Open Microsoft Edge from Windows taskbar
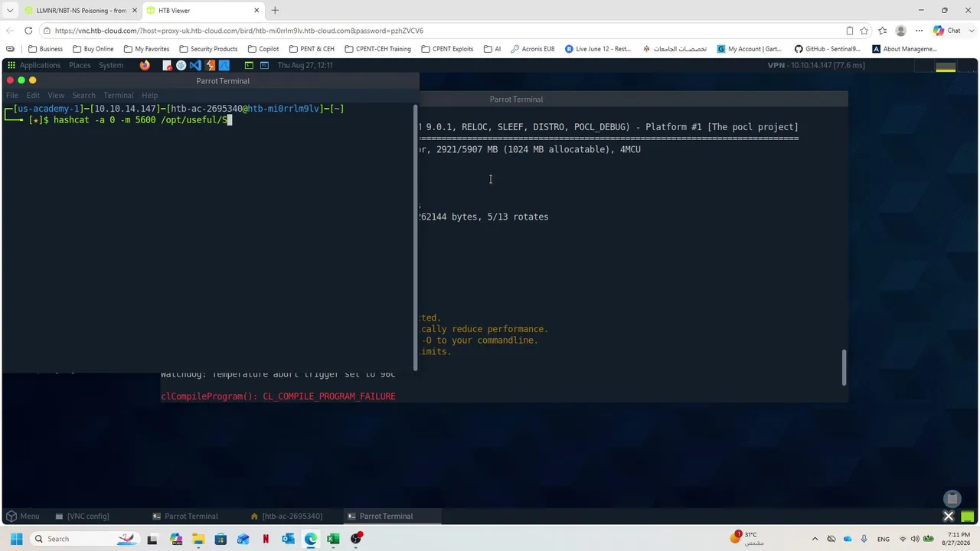980x551 pixels. [x=310, y=539]
